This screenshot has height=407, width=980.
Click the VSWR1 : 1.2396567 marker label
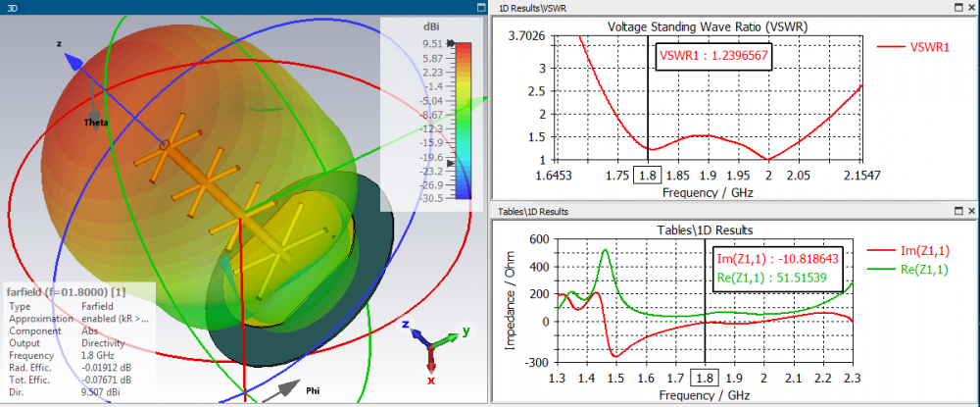713,55
